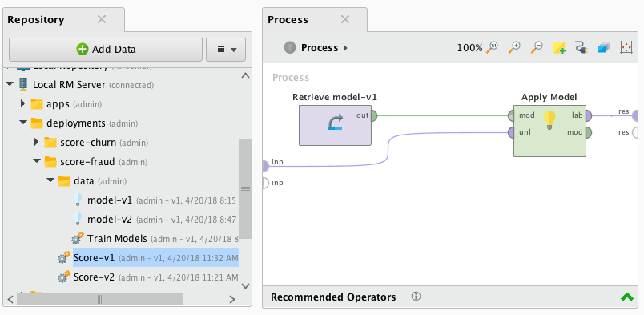This screenshot has height=315, width=644.
Task: Select the Repository tab
Action: point(36,20)
